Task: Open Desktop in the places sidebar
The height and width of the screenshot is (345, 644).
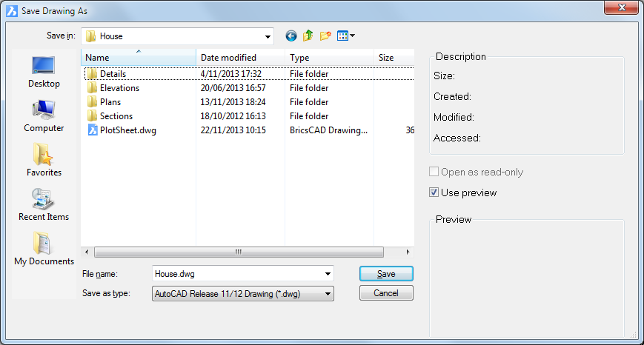Action: [44, 72]
